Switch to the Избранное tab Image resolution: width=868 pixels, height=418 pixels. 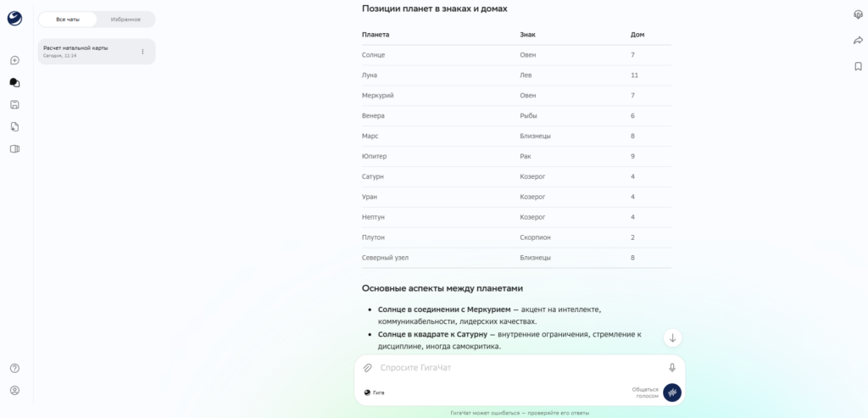click(x=125, y=20)
